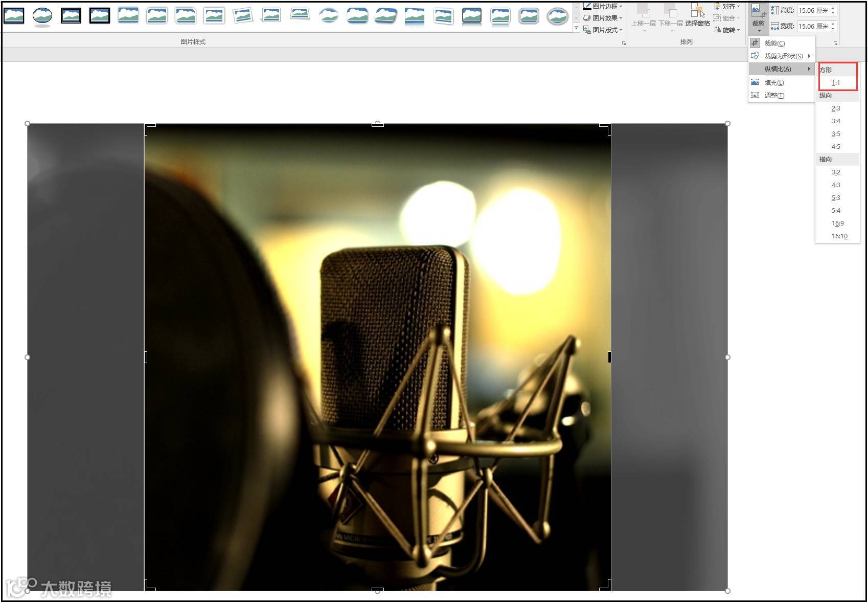This screenshot has height=603, width=868.
Task: Increase the 高度 value with up arrow
Action: (833, 8)
